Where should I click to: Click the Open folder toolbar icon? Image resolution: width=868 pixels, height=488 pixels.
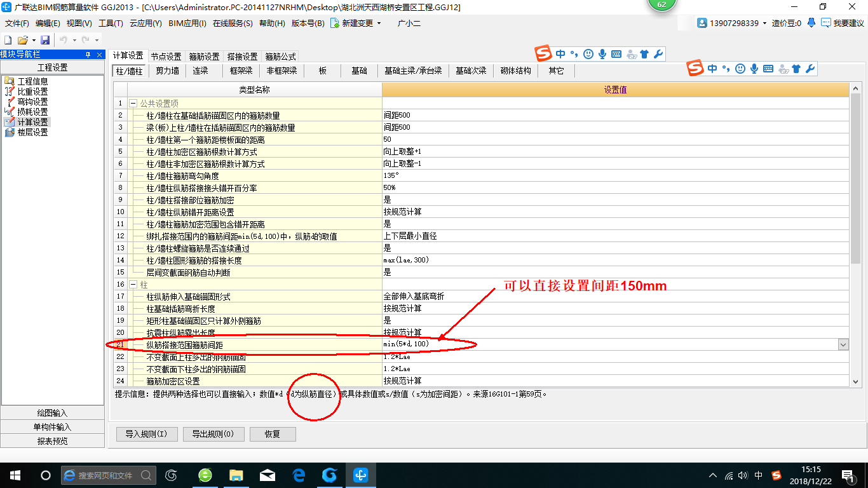(x=22, y=40)
